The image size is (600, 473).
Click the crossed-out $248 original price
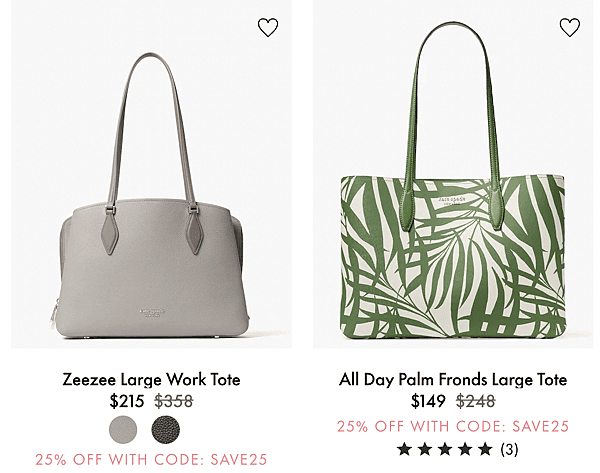(476, 401)
